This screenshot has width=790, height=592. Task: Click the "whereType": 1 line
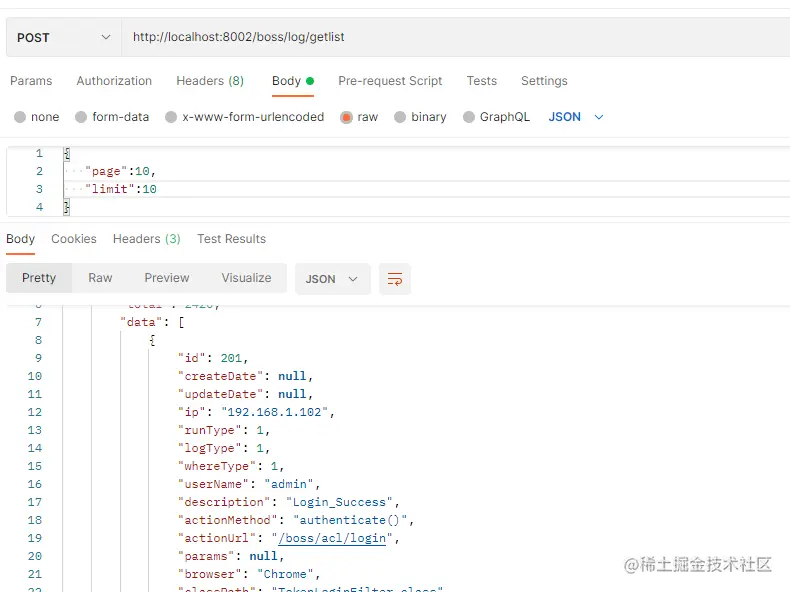[x=231, y=467]
